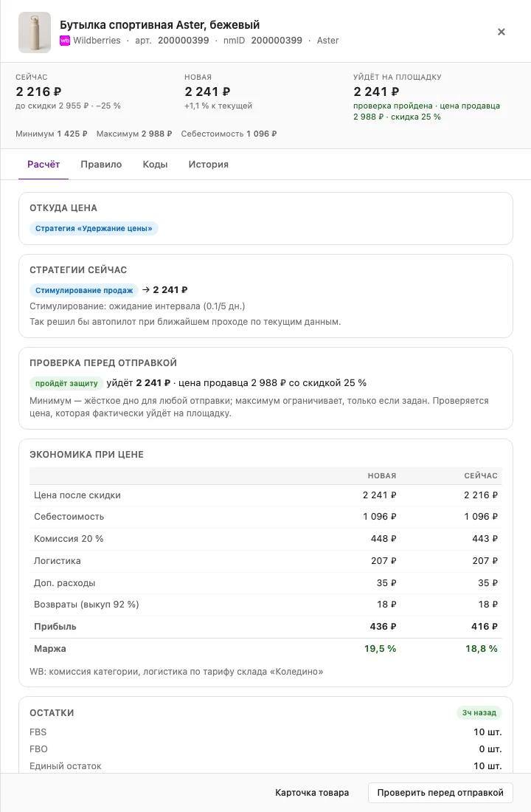Open the Коды tab

pos(155,164)
